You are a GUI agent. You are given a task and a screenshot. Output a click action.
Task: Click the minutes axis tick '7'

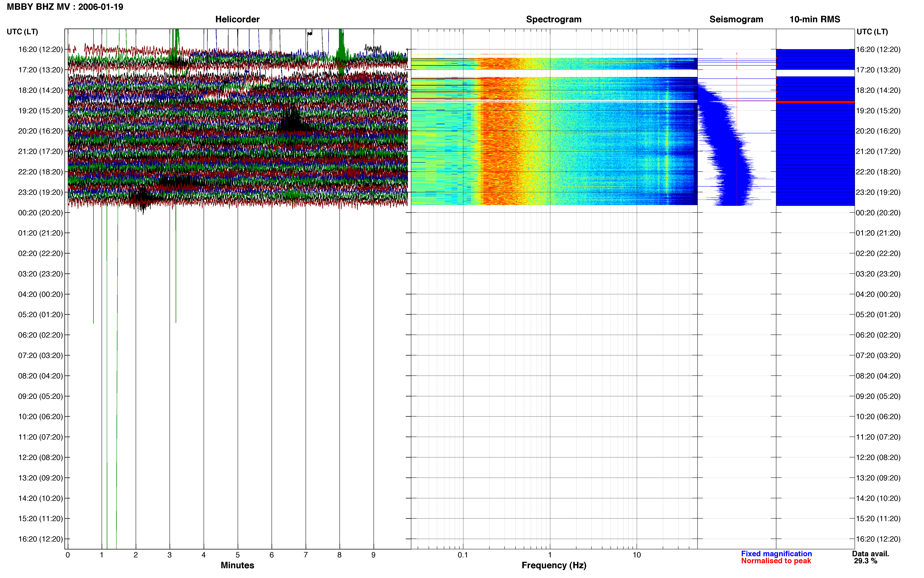306,555
